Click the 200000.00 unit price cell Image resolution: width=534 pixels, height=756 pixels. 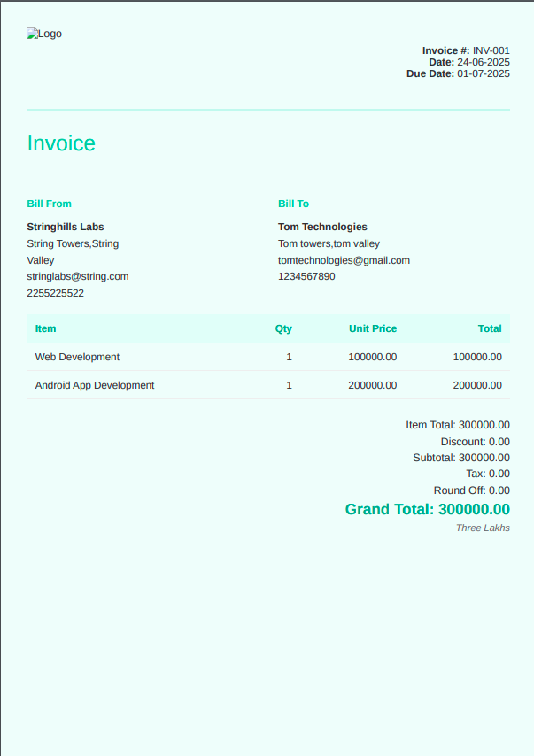tap(372, 385)
